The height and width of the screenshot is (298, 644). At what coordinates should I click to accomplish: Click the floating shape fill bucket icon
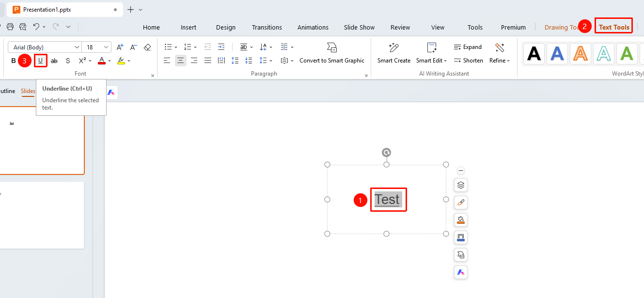(461, 220)
